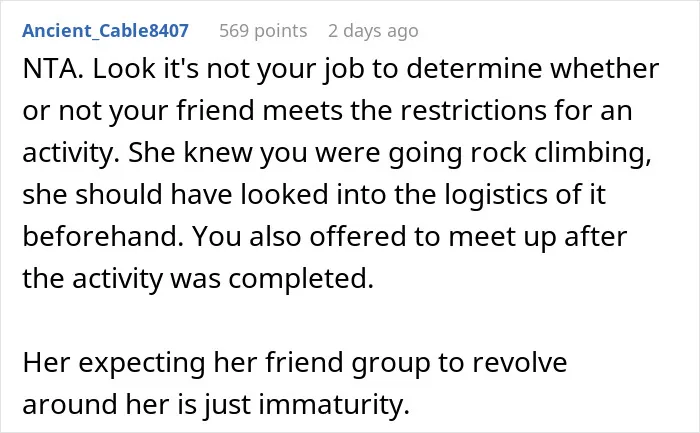The width and height of the screenshot is (700, 433).
Task: Click the word "determine" in the first line
Action: (x=474, y=69)
